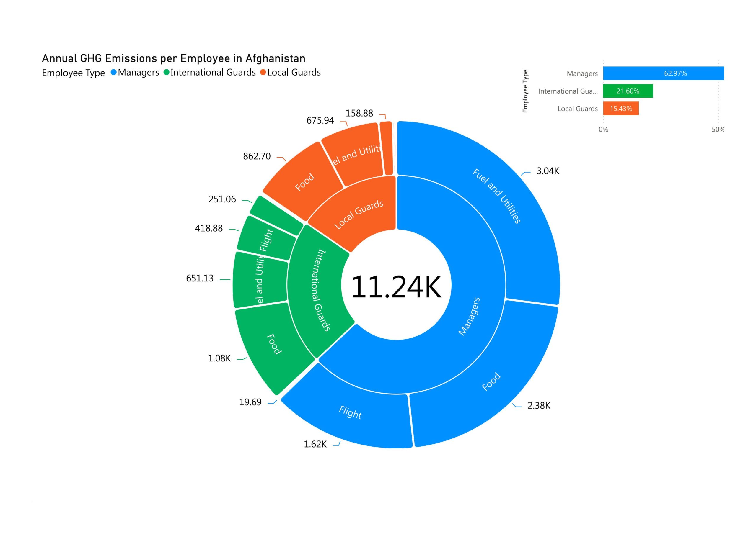Image resolution: width=756 pixels, height=534 pixels.
Task: Select the inner Local Guards ring segment
Action: [x=359, y=214]
